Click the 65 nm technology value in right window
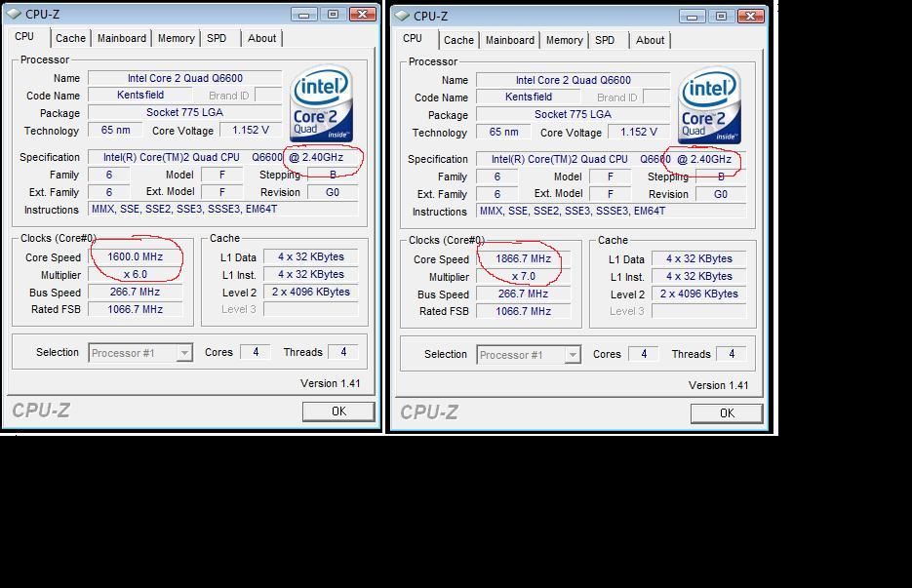This screenshot has width=912, height=588. click(x=503, y=132)
